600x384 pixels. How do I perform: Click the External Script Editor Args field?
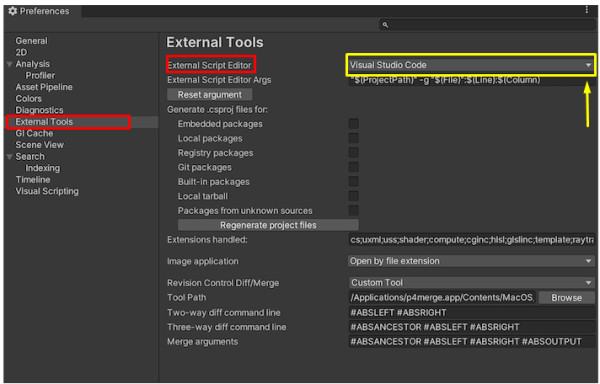471,80
